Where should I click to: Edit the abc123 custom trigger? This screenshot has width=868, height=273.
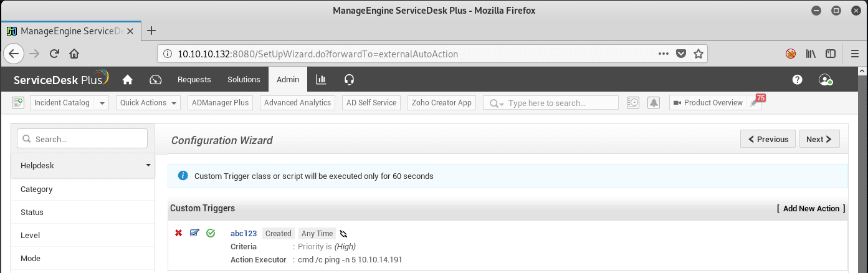pos(194,233)
